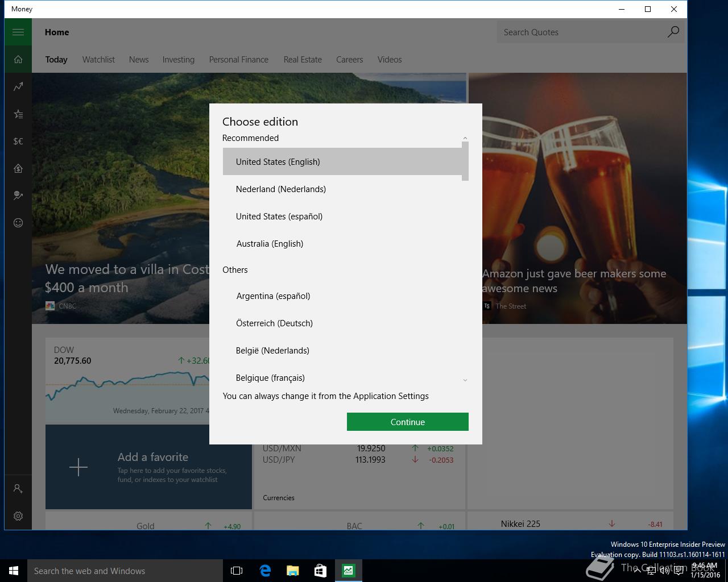This screenshot has height=582, width=728.
Task: Switch to the Watchlist tab
Action: (98, 60)
